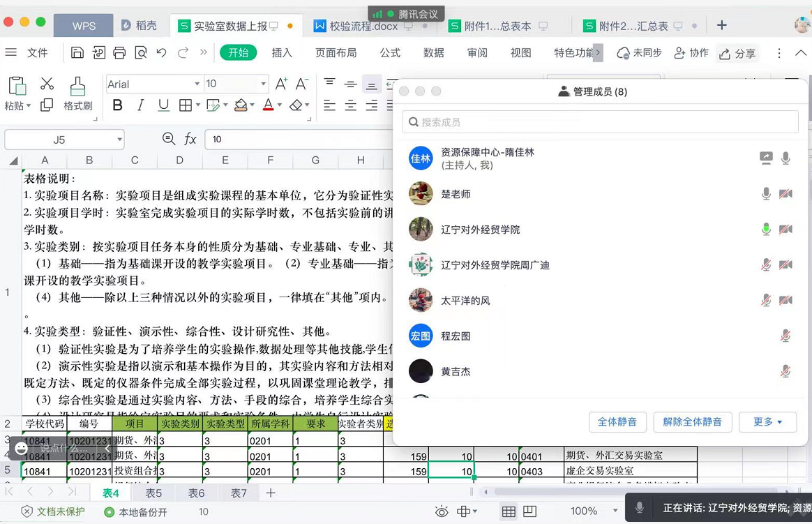Unmute 程宏图 microphone
812x524 pixels.
pyautogui.click(x=785, y=336)
